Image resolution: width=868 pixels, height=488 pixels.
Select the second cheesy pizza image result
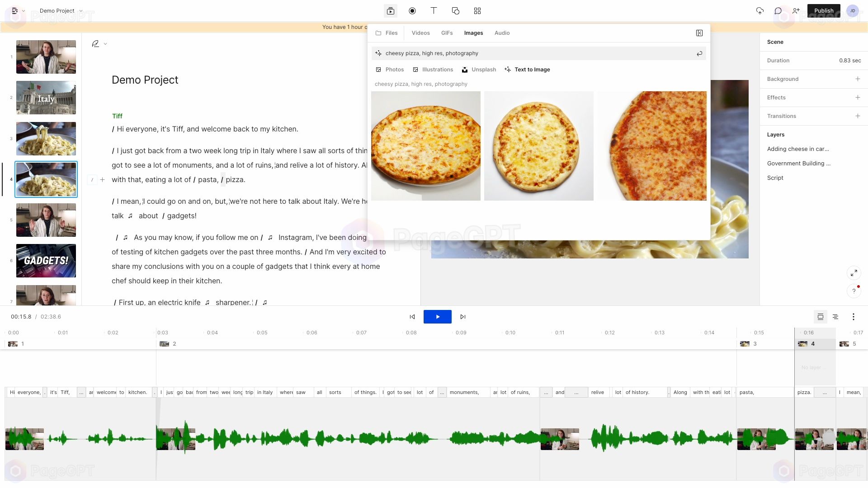538,145
